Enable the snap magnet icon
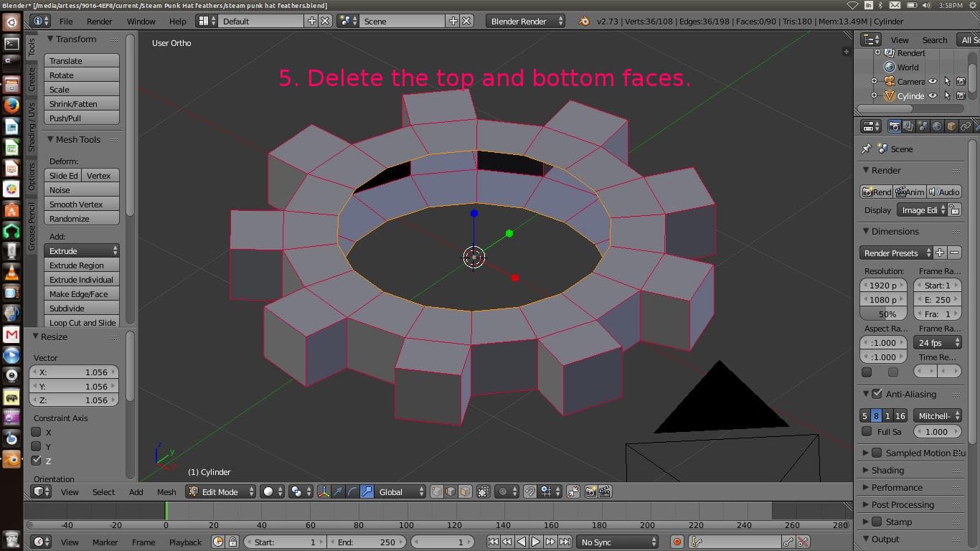The width and height of the screenshot is (980, 551). pos(529,491)
